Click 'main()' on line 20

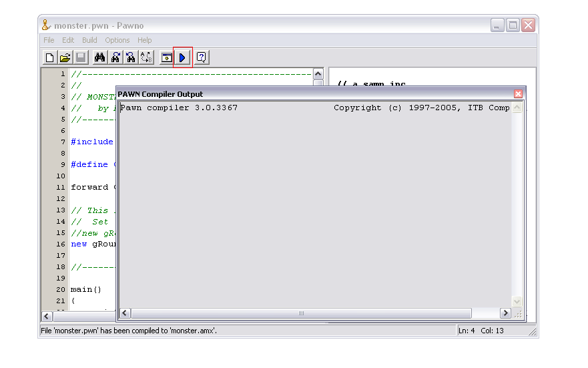click(x=86, y=290)
